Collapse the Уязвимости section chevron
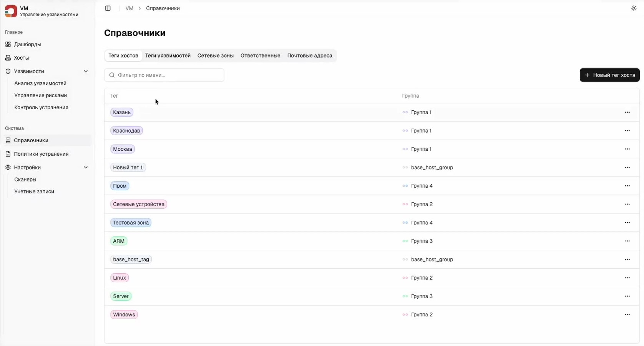Image resolution: width=644 pixels, height=346 pixels. (x=86, y=72)
